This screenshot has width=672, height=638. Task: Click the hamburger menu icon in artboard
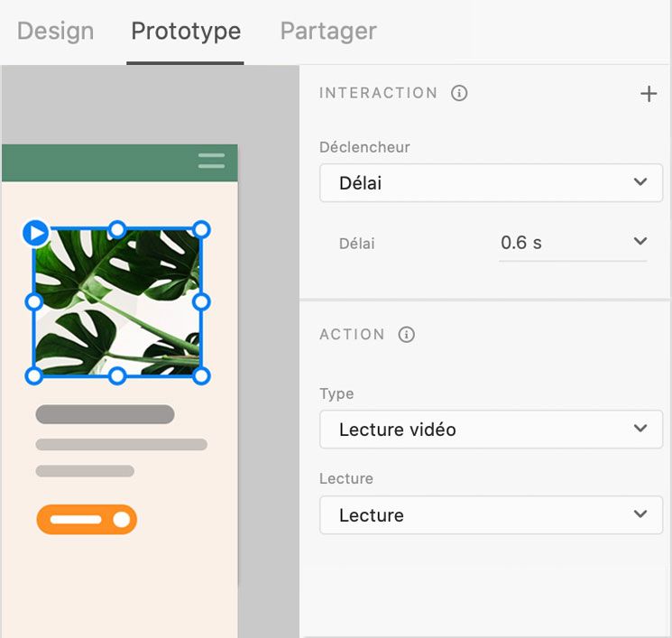[211, 161]
